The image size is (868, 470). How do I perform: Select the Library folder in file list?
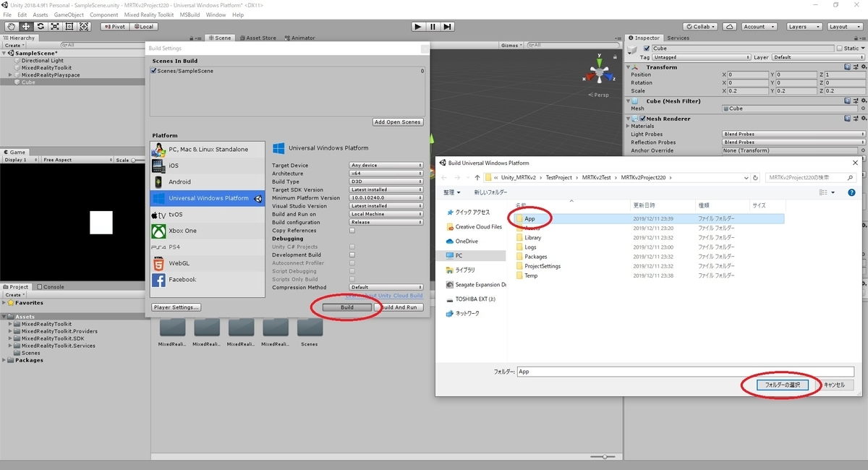tap(533, 237)
